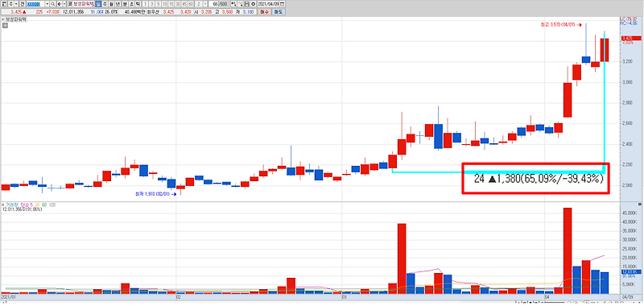The image size is (644, 306).
Task: Click the chart shift/compress arrows icon
Action: (x=233, y=4)
